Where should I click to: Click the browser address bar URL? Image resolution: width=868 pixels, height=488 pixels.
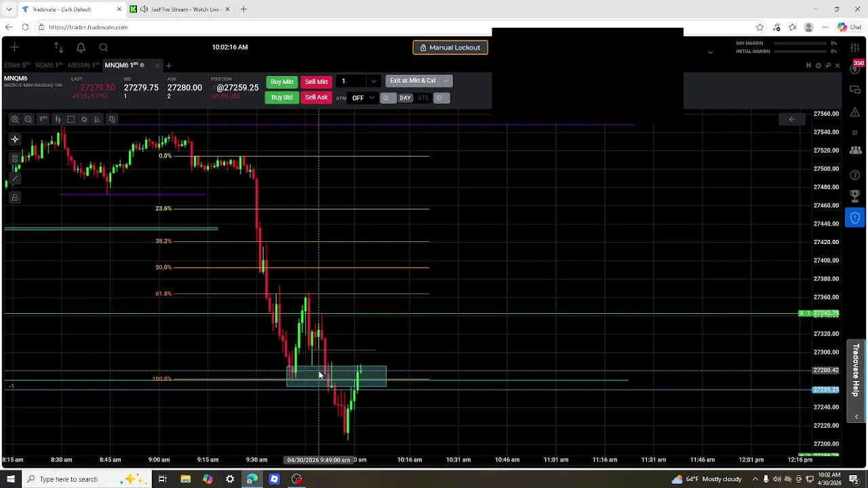coord(88,27)
